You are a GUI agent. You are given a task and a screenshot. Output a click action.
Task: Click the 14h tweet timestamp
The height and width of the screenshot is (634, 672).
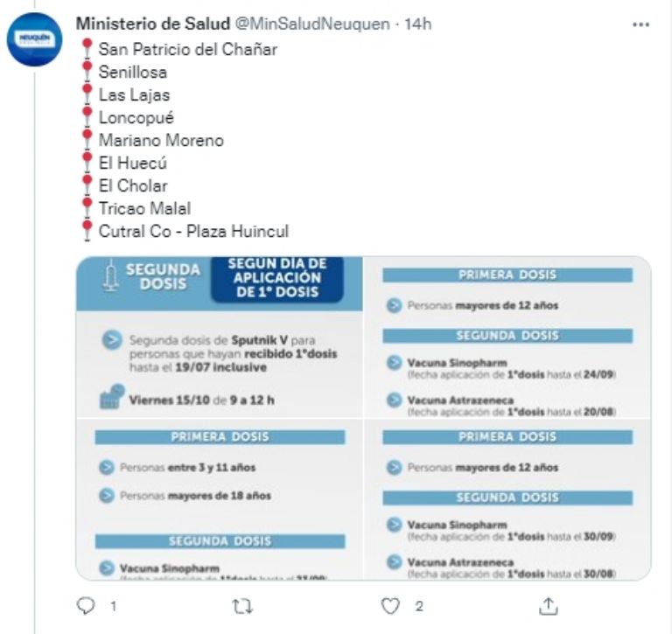(x=418, y=24)
